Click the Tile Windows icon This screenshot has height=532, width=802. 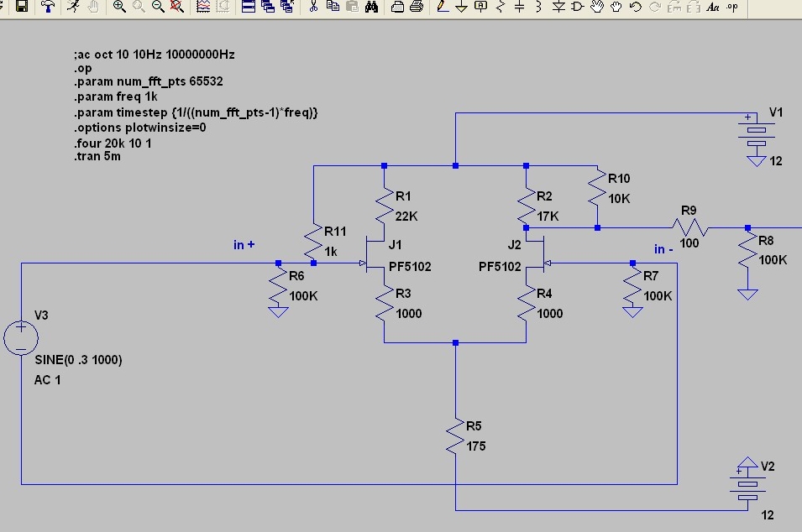tap(248, 6)
